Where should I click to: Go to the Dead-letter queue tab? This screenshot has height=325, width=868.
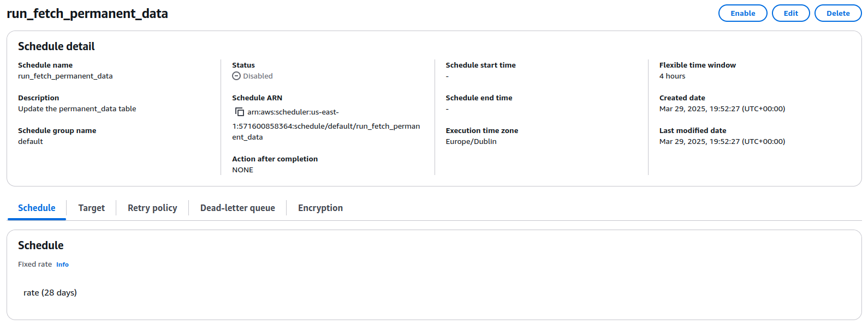tap(237, 208)
